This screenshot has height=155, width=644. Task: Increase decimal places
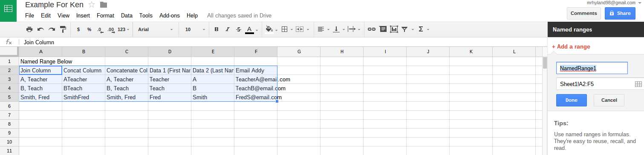point(111,29)
